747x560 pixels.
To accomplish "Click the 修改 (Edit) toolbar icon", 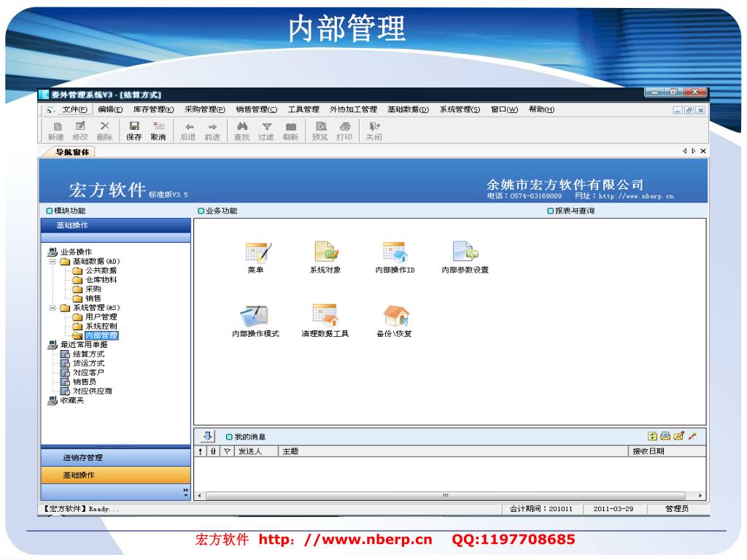I will click(x=80, y=131).
